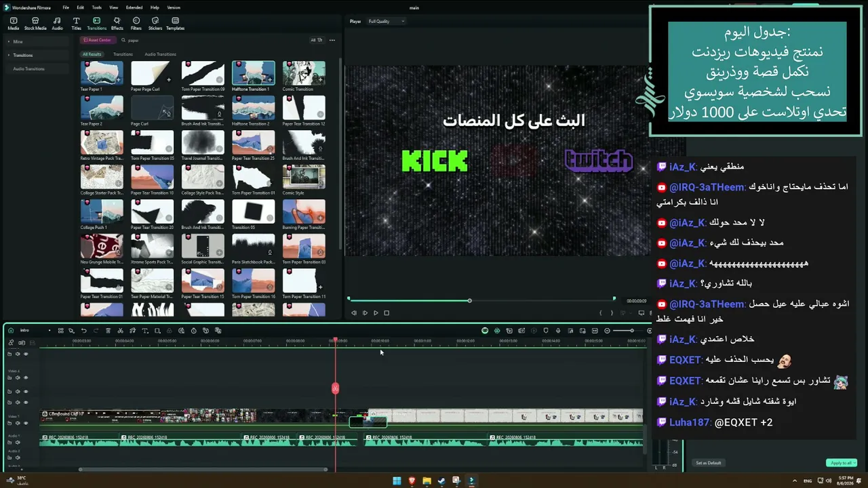The image size is (868, 488).
Task: Click the timeline zoom out minus icon
Action: 607,331
